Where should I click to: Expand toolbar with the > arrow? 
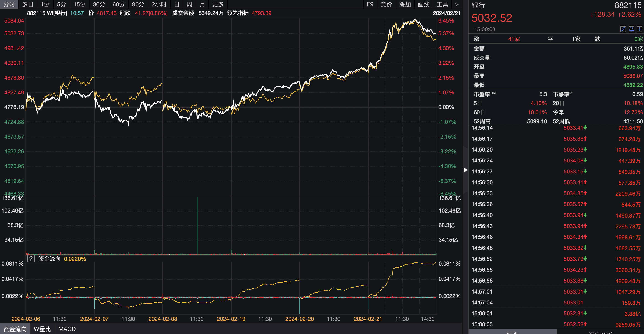(x=456, y=4)
